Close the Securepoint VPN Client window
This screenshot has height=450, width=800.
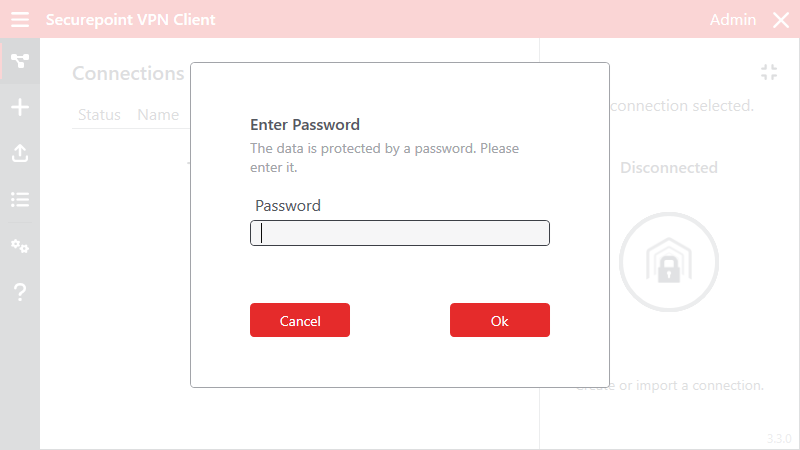pyautogui.click(x=781, y=20)
